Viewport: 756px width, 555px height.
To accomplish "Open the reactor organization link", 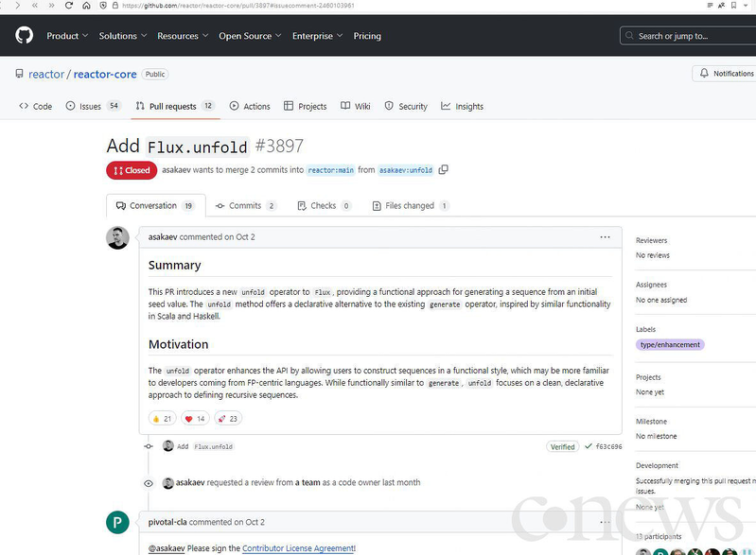I will point(46,74).
